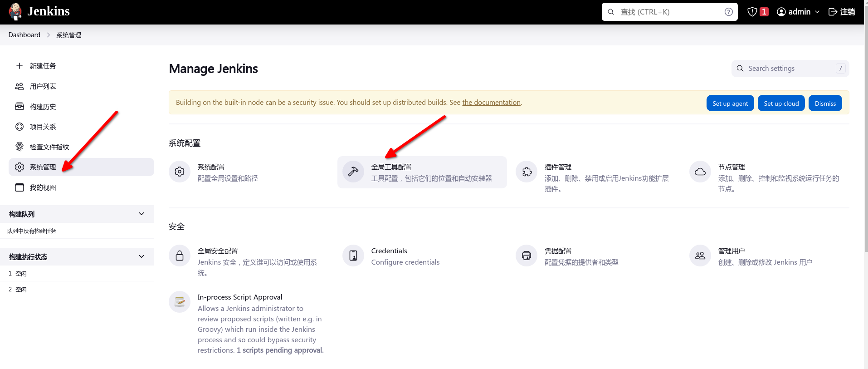Viewport: 868px width, 369px height.
Task: Click executor 1 空闲 row
Action: coord(77,274)
